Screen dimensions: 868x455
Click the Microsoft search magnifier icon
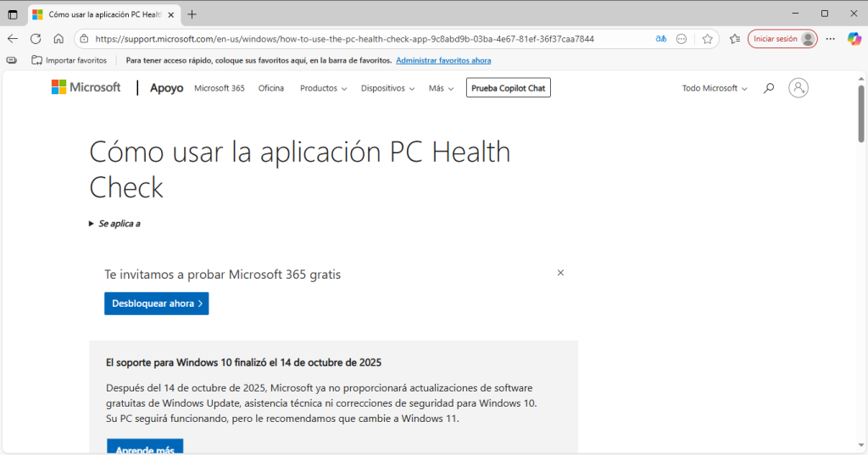coord(769,88)
